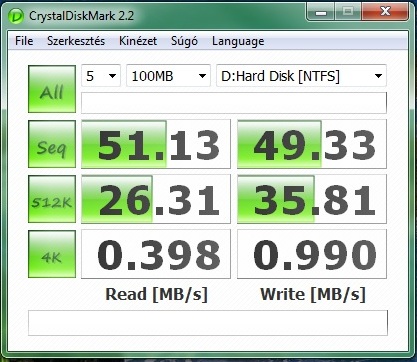Expand the test count dropdown showing 5
417x362 pixels.
[101, 76]
